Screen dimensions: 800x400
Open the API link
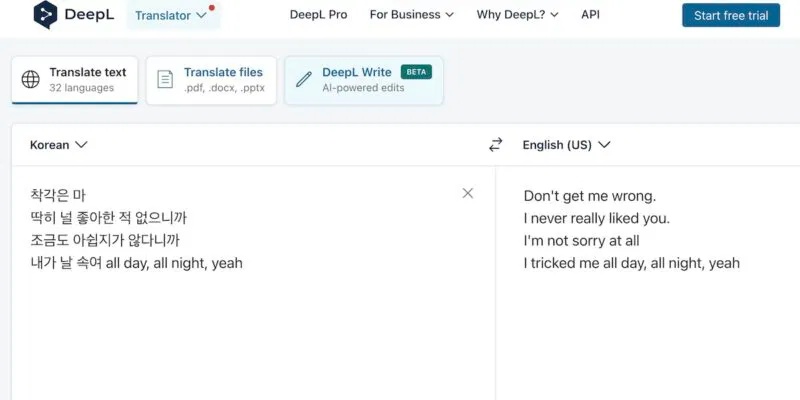[x=590, y=15]
